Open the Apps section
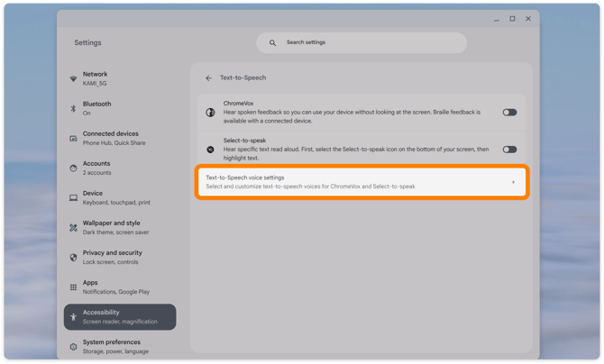The image size is (604, 364). [120, 287]
